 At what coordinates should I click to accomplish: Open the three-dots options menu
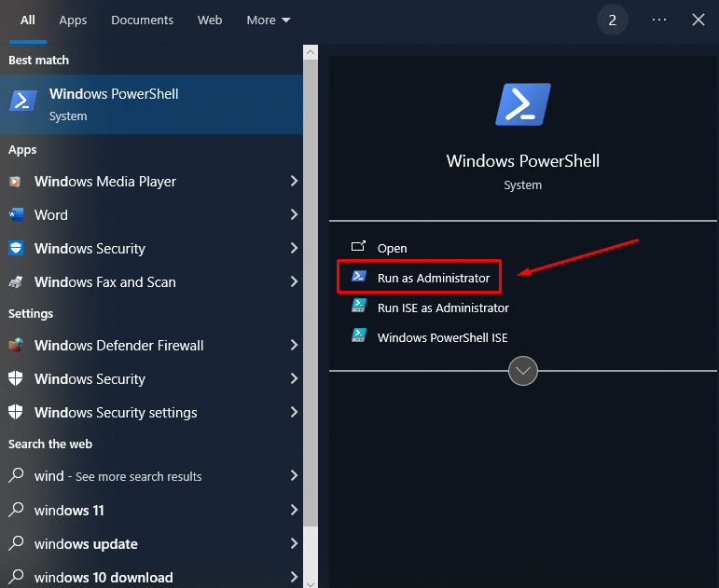[659, 20]
